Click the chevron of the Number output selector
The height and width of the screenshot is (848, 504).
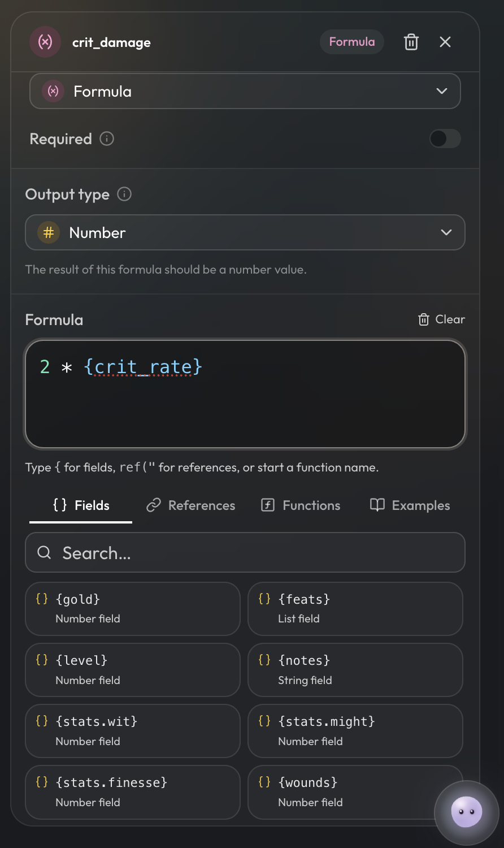point(446,232)
